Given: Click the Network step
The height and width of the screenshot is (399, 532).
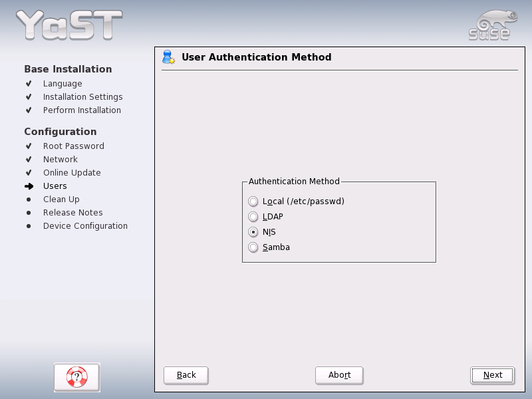Looking at the screenshot, I should [x=61, y=160].
